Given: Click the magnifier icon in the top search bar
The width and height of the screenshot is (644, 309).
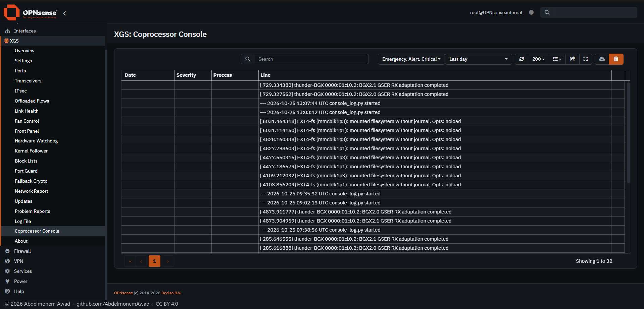Looking at the screenshot, I should coord(547,12).
